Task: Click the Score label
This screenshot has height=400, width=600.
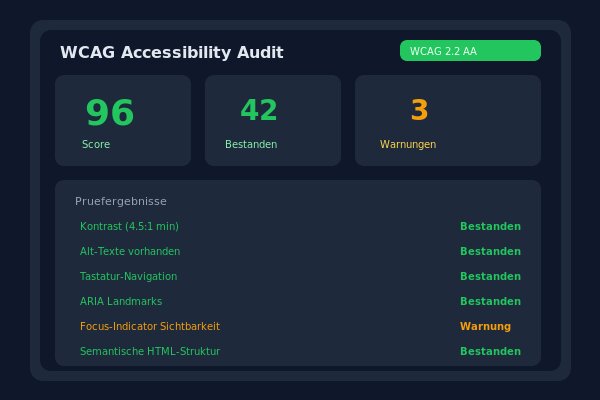Action: (x=96, y=145)
